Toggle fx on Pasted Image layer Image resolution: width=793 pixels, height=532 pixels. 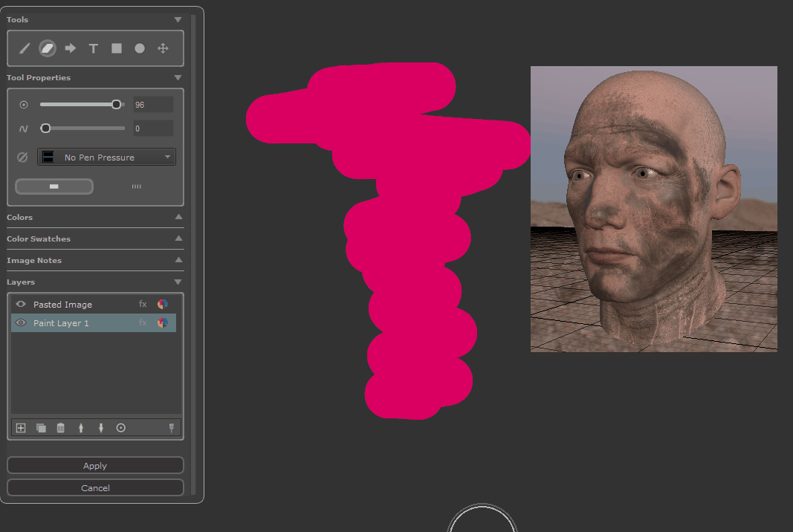pyautogui.click(x=143, y=304)
